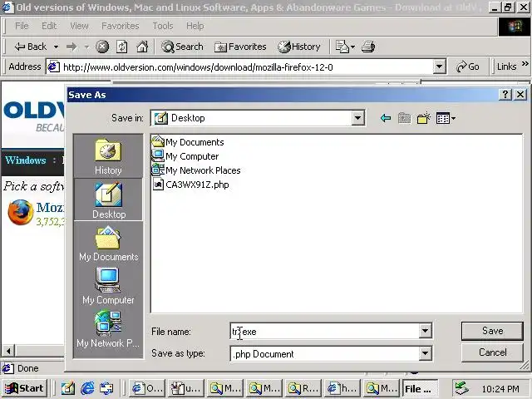
Task: Open the Save as type dropdown
Action: pyautogui.click(x=425, y=353)
